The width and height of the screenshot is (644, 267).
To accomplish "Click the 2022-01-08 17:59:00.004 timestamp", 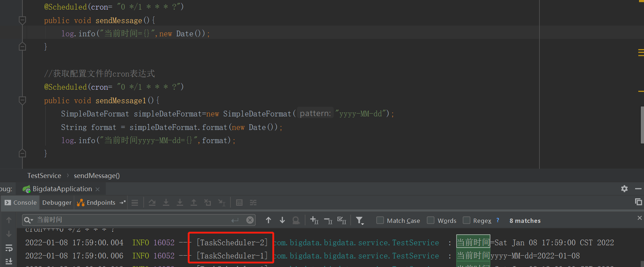I will point(74,243).
